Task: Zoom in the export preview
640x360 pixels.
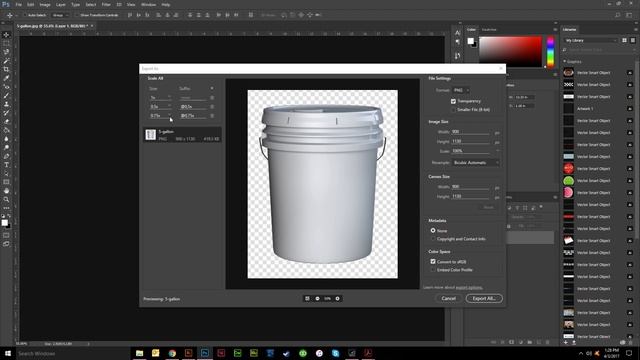Action: point(338,298)
